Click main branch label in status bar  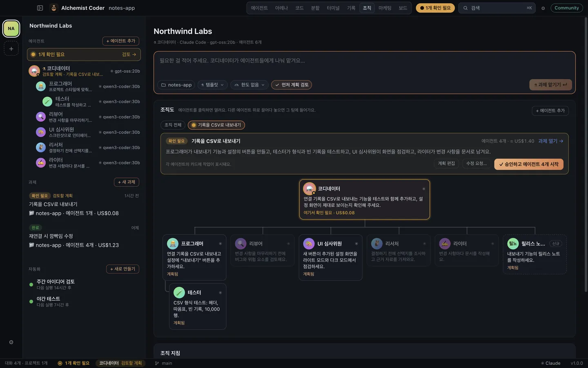pyautogui.click(x=167, y=363)
